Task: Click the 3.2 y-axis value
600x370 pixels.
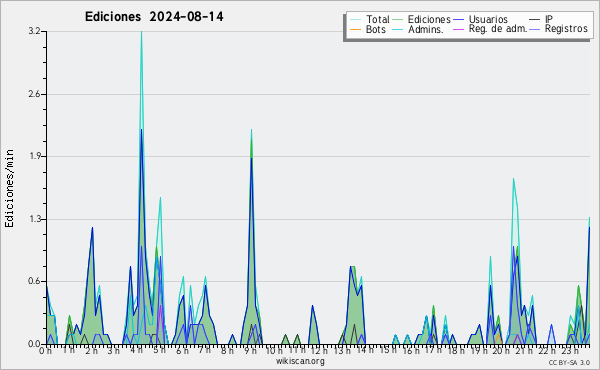Action: coord(34,31)
